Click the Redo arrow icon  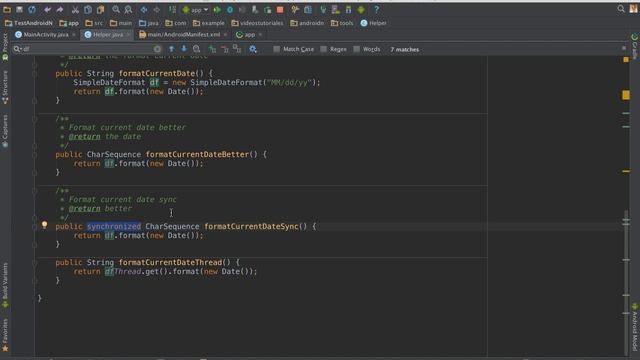(x=60, y=9)
